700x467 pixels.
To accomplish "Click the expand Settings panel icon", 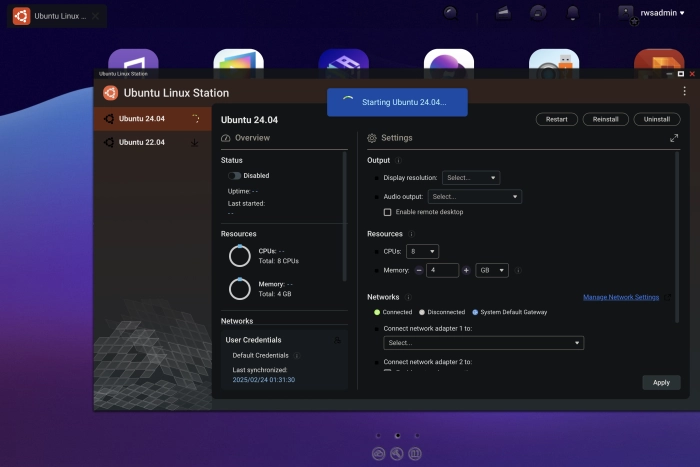I will pos(674,138).
